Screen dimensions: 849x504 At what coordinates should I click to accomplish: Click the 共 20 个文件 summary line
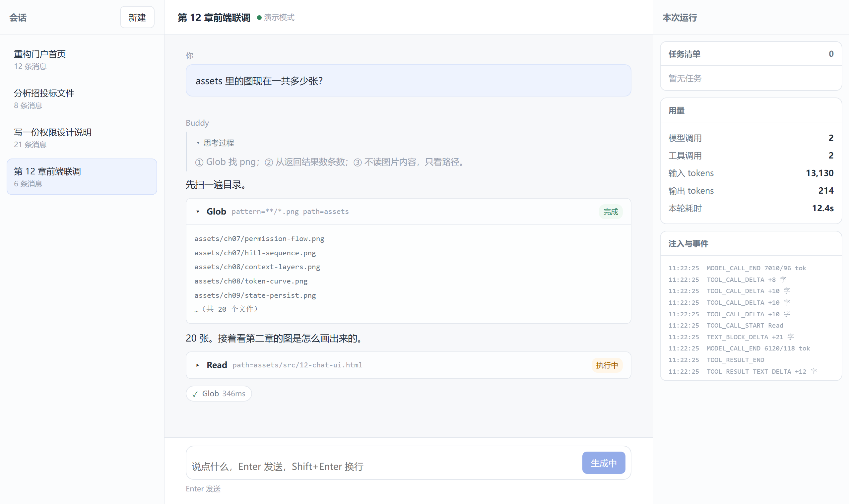pos(226,309)
